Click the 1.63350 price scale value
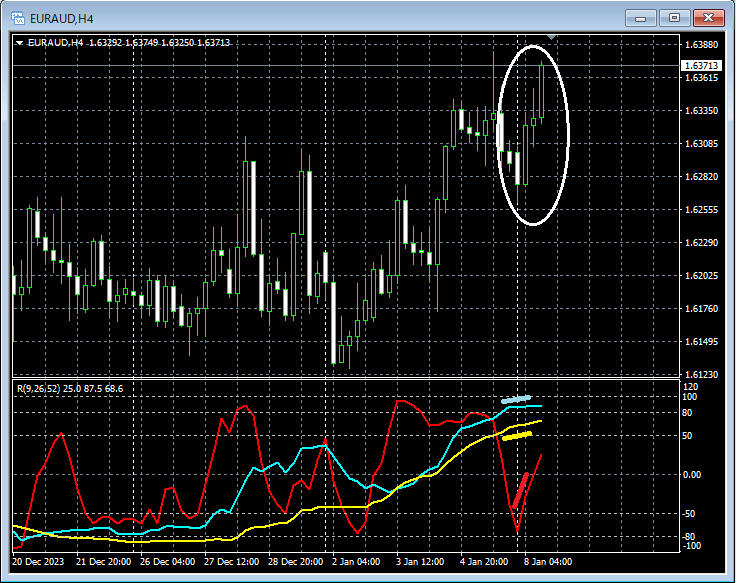 [x=701, y=110]
